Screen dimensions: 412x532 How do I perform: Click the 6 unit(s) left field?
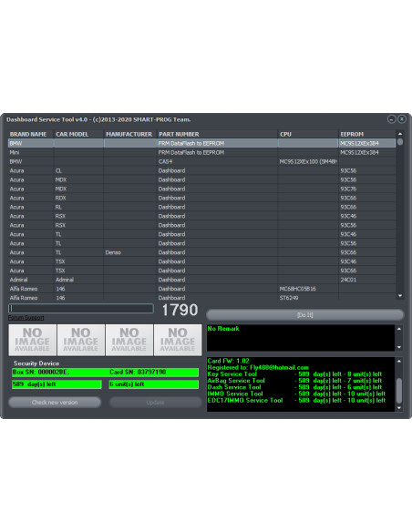pyautogui.click(x=154, y=384)
